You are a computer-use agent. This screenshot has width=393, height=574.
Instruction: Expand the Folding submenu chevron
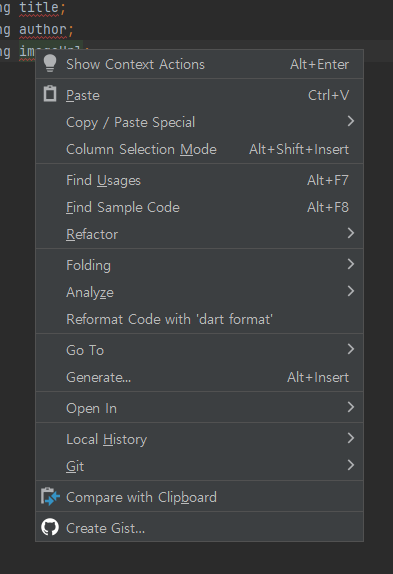pos(351,264)
